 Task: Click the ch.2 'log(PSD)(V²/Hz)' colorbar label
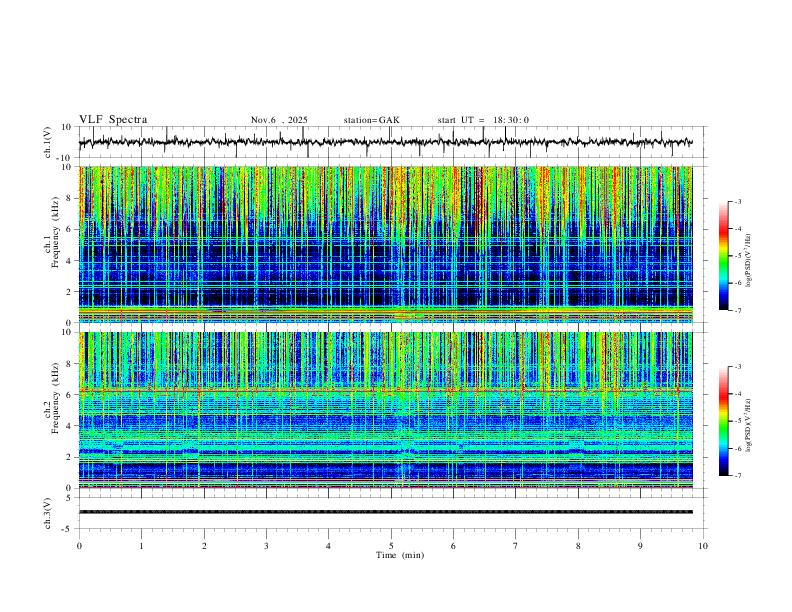point(749,426)
